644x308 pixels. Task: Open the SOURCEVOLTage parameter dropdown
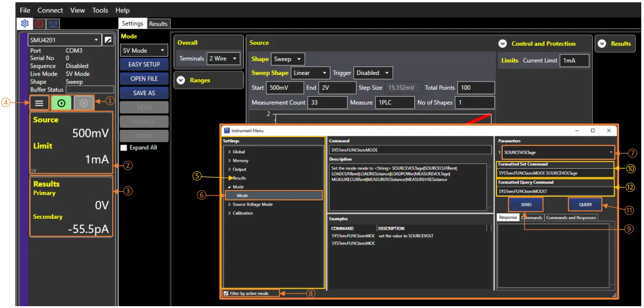click(x=559, y=152)
